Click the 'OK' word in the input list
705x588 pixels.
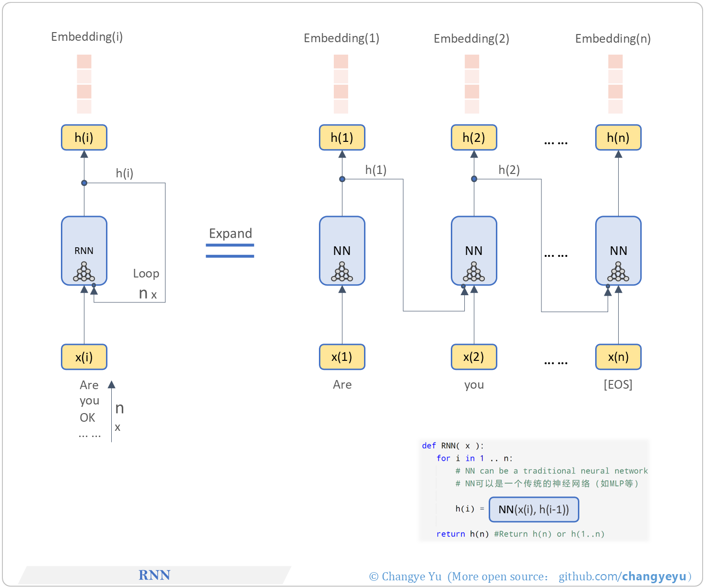(87, 418)
